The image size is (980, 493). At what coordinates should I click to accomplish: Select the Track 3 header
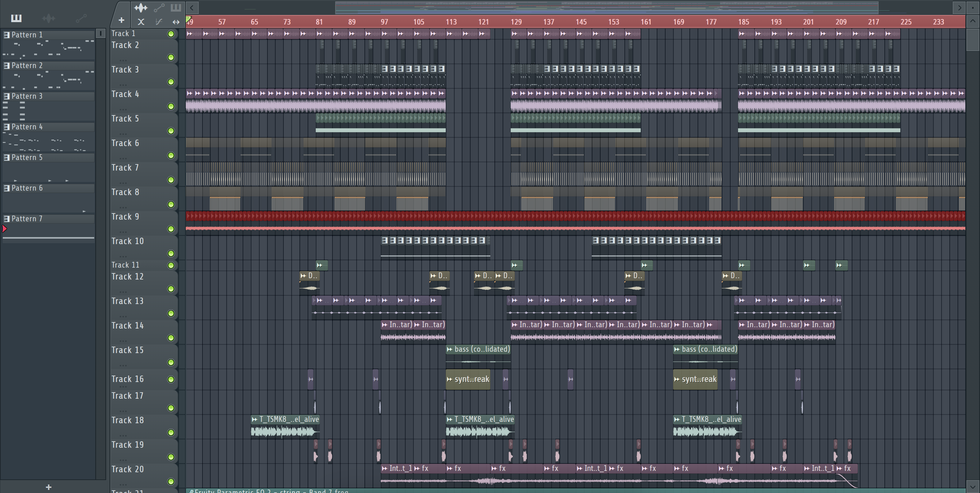click(144, 76)
